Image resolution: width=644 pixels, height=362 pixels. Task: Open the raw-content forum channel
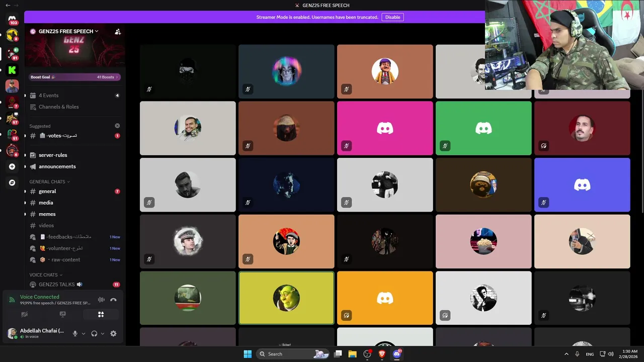point(74,259)
